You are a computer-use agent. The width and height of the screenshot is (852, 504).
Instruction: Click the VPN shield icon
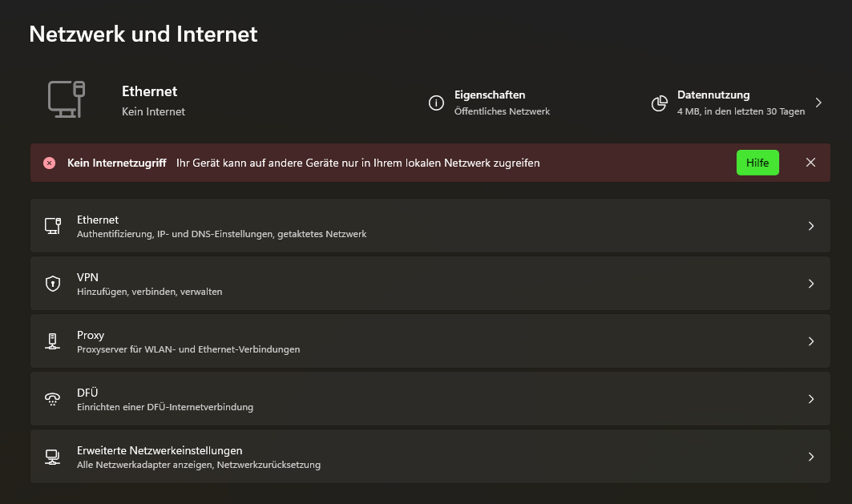point(53,284)
